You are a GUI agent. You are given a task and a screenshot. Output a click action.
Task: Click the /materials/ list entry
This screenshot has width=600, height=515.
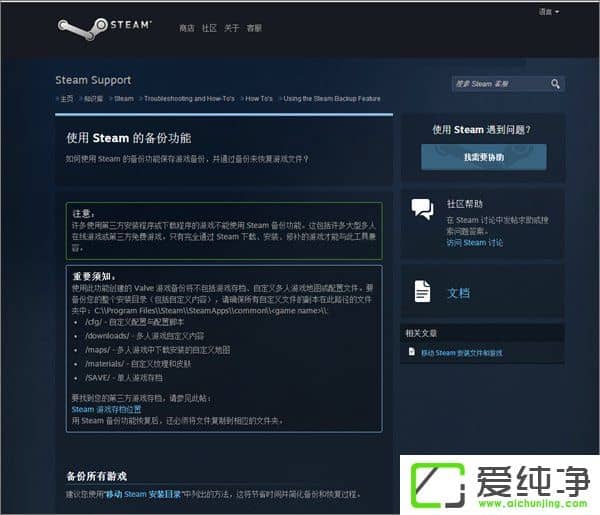tap(138, 363)
